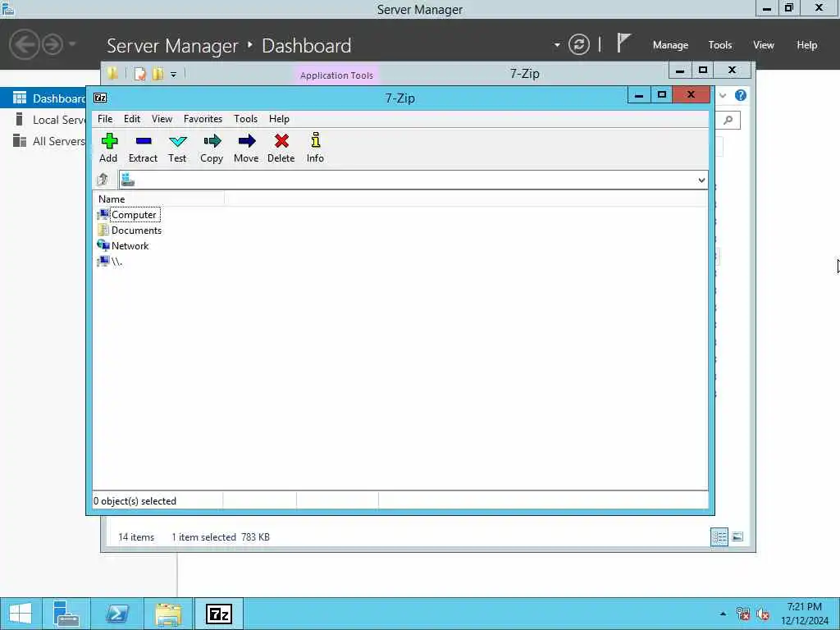Open Server Manager from the taskbar
The image size is (840, 630).
tap(66, 614)
